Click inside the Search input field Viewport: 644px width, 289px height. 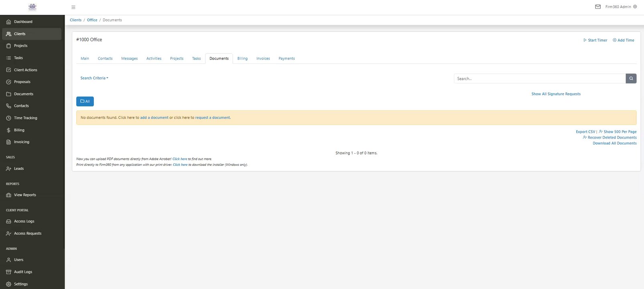pos(540,79)
